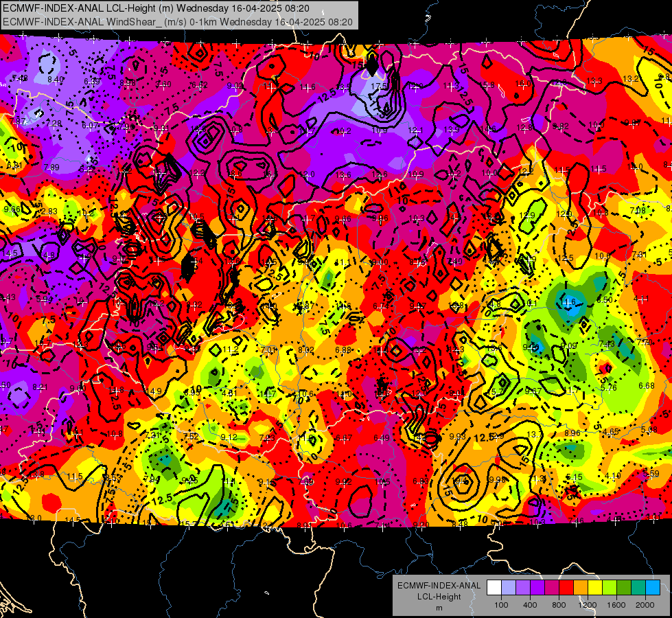Click the 5.08 wind shear value
This screenshot has height=618, width=672.
pyautogui.click(x=650, y=429)
